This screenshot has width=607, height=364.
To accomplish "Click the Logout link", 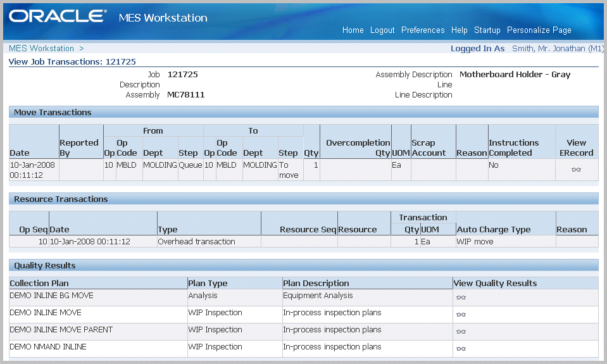I will 382,30.
